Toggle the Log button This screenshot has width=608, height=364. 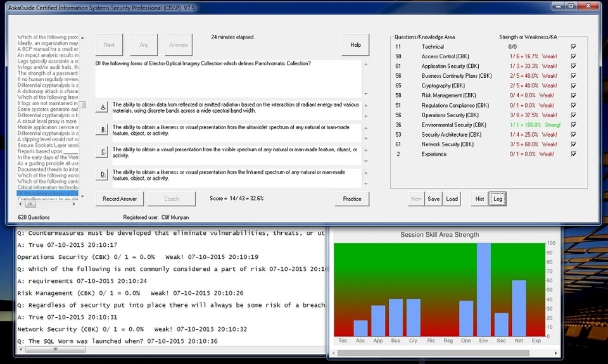click(x=498, y=199)
